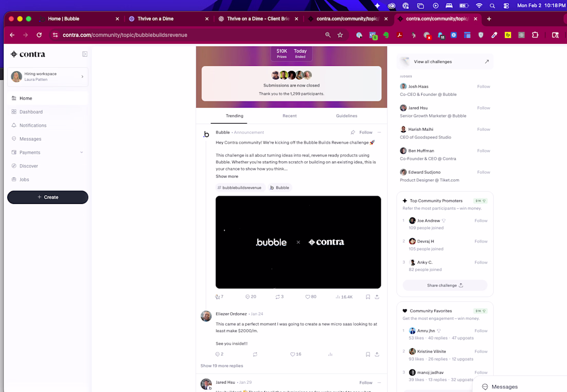Bookmark Eliezer Ordonez's comment

[368, 354]
